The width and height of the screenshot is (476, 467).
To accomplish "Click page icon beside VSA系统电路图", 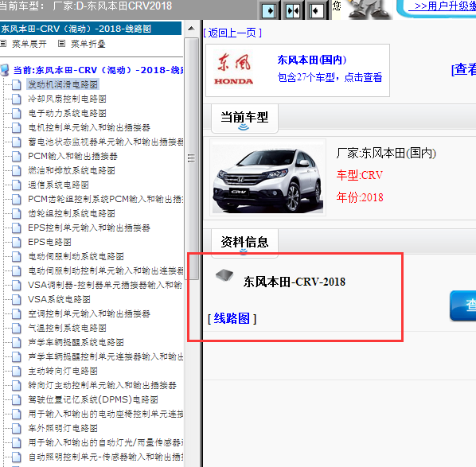I will click(17, 299).
